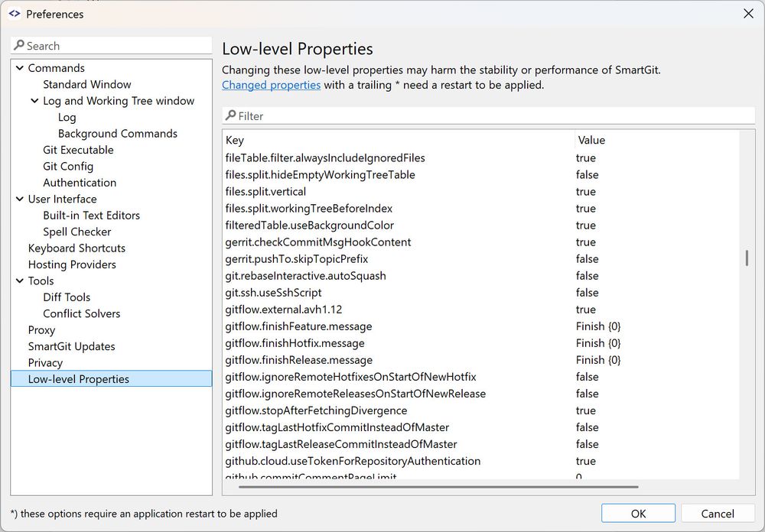
Task: Select gitflow.tagLastHotfixCommitInsteadOfMaster key
Action: click(337, 427)
